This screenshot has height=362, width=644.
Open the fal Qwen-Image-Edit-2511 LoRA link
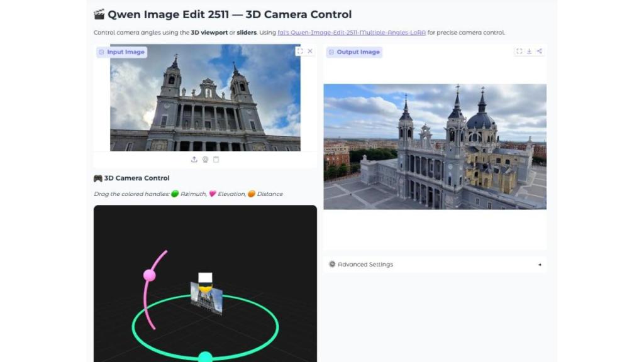point(351,33)
